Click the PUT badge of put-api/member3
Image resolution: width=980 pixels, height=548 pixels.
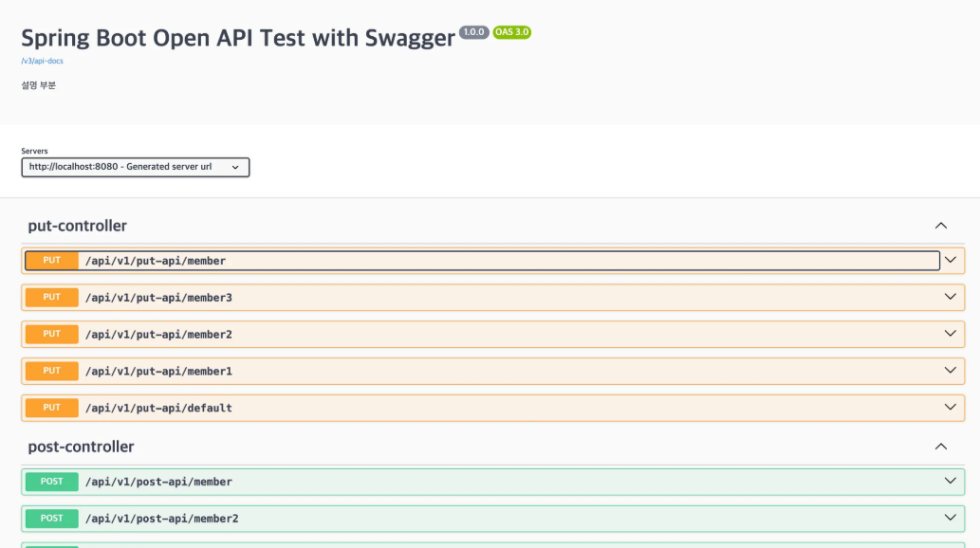coord(52,298)
